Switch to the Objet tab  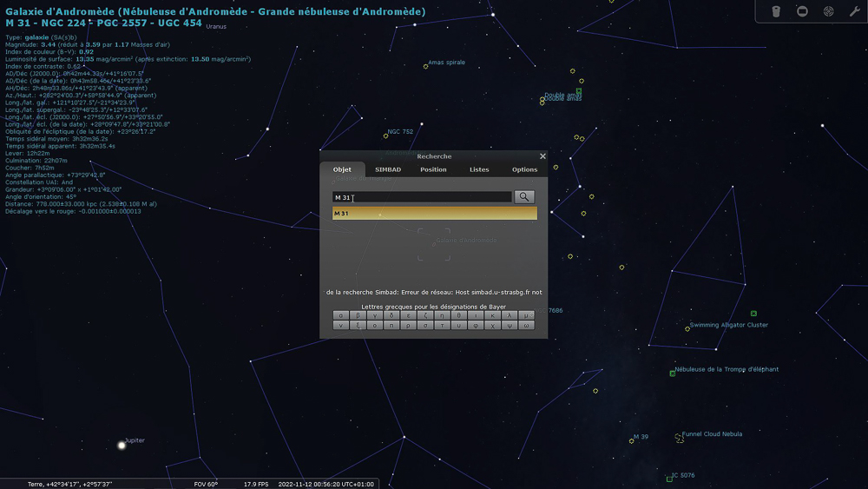tap(342, 169)
